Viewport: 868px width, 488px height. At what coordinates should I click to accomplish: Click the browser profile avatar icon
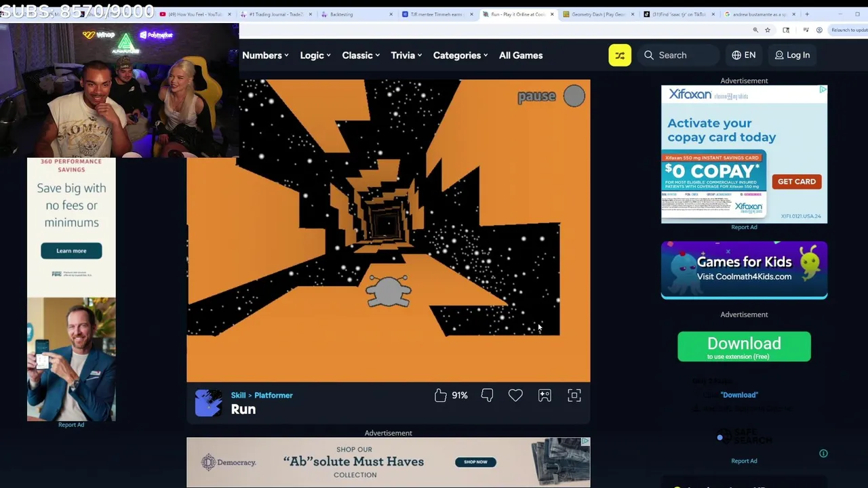pyautogui.click(x=819, y=30)
